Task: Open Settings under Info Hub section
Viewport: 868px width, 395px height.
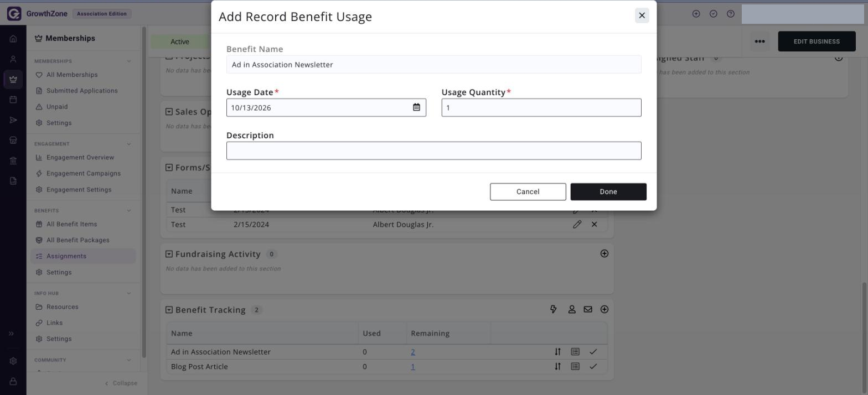Action: tap(59, 339)
